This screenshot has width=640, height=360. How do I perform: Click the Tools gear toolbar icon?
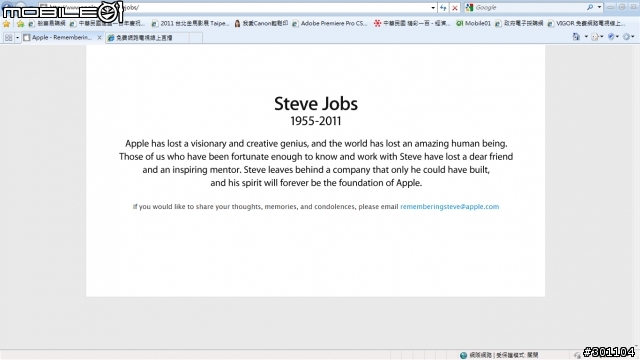click(x=627, y=37)
